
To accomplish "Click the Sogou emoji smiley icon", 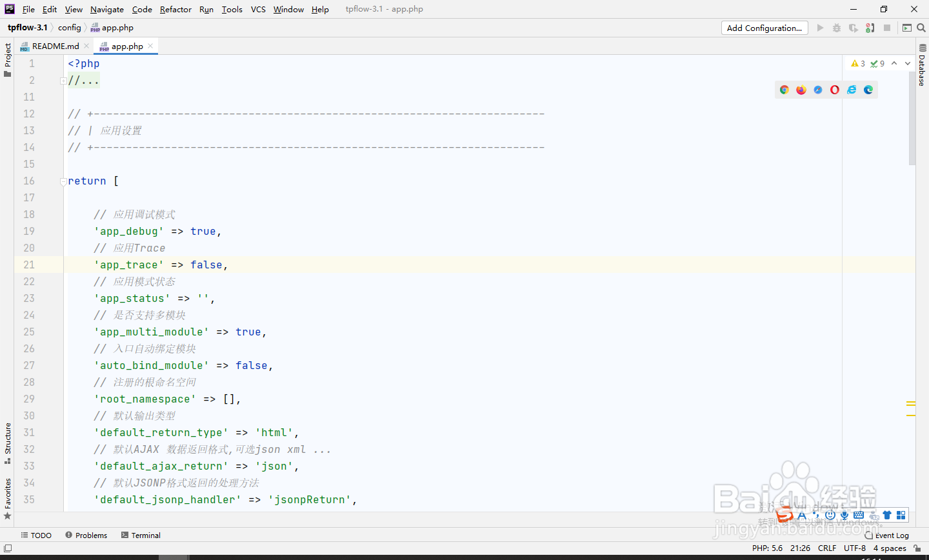I will (830, 515).
